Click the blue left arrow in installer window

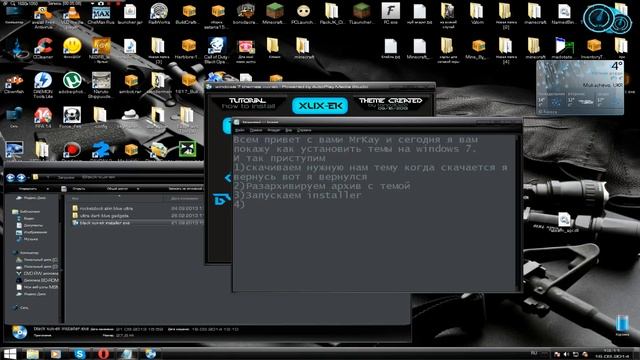tap(228, 178)
